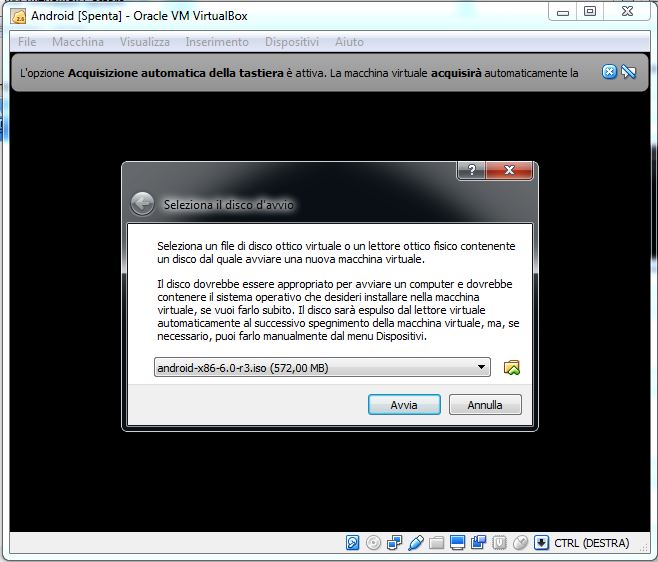Click the video capture status icon
The width and height of the screenshot is (658, 562).
pos(478,543)
